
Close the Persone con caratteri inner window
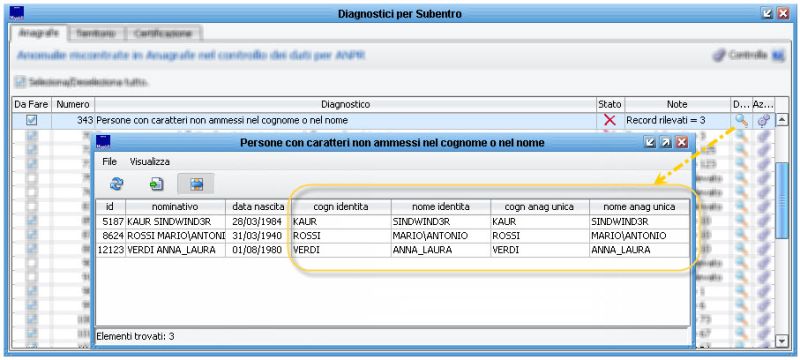click(x=682, y=143)
